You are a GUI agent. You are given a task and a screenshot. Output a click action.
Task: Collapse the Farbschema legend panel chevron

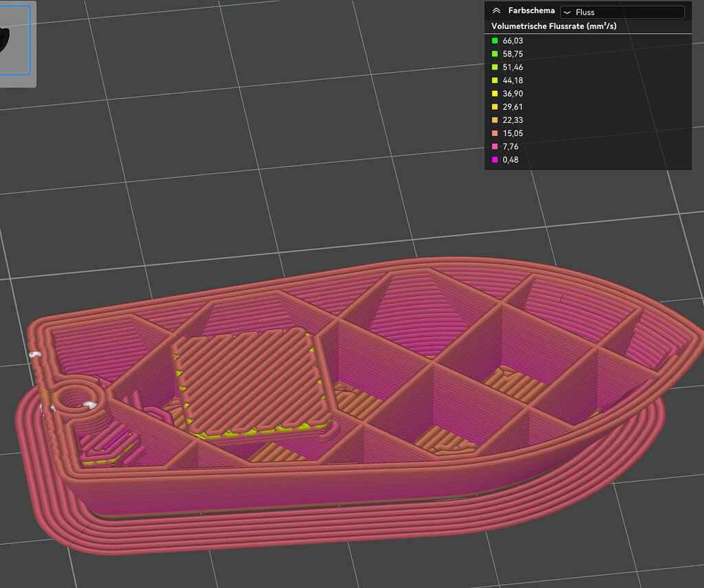(496, 11)
